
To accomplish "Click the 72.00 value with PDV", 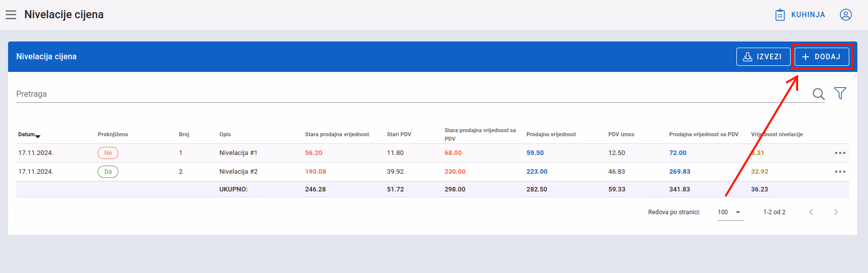I will tap(678, 153).
